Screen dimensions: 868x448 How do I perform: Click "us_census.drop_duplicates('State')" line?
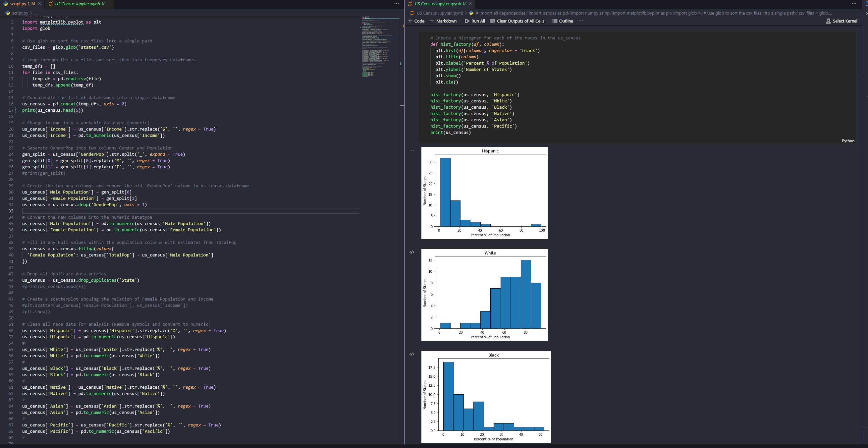click(x=81, y=280)
